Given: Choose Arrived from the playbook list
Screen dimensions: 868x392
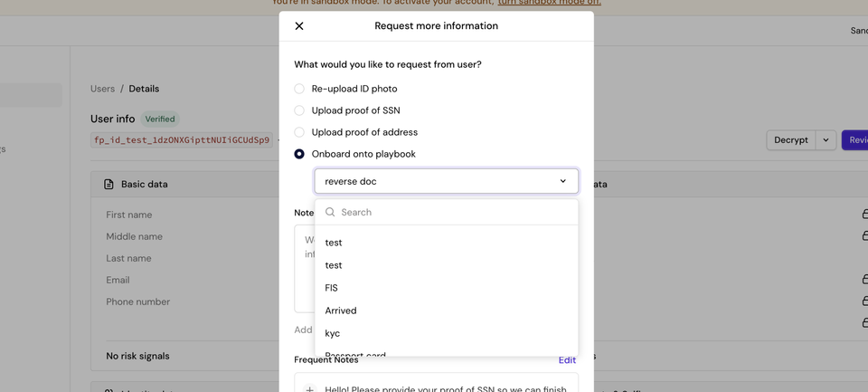Looking at the screenshot, I should 341,311.
